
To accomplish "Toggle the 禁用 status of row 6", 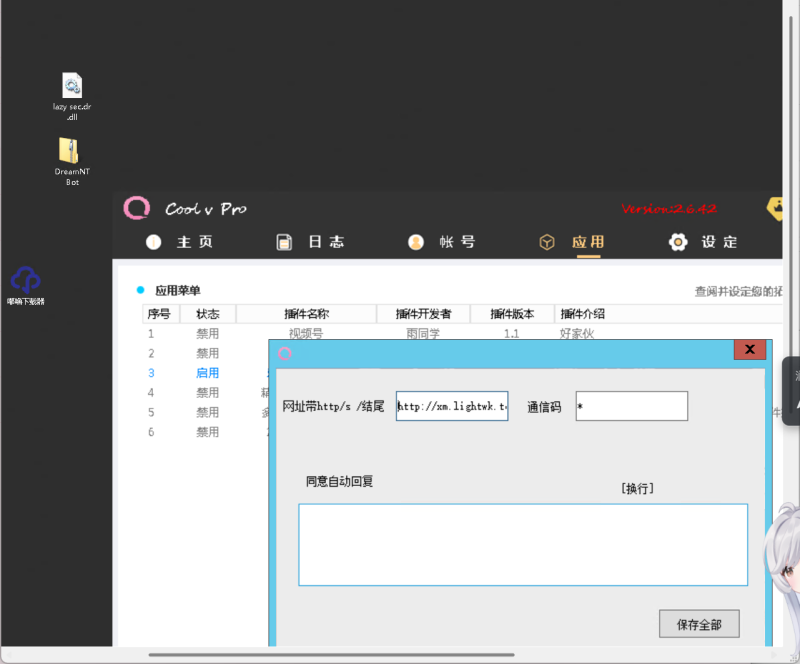I will (x=207, y=431).
